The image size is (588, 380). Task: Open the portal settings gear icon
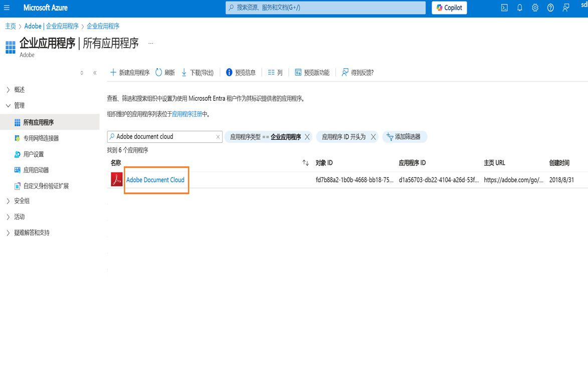pyautogui.click(x=534, y=8)
